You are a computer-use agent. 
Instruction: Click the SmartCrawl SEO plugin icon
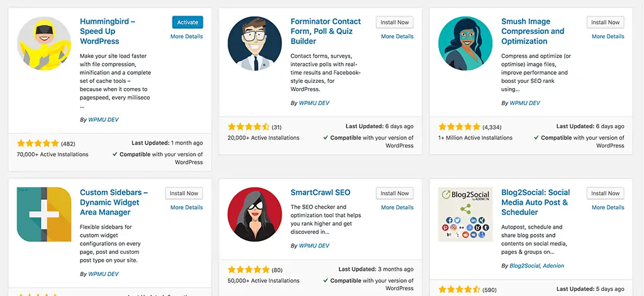[x=255, y=214]
